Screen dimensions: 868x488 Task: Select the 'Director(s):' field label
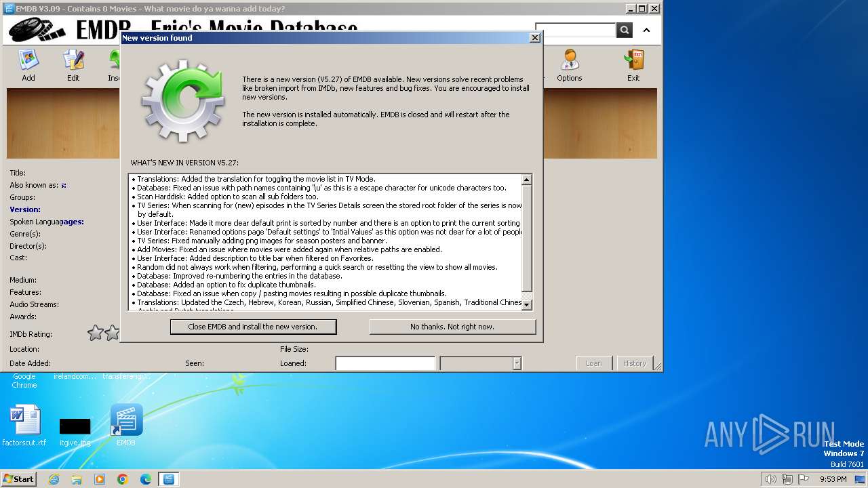coord(28,246)
